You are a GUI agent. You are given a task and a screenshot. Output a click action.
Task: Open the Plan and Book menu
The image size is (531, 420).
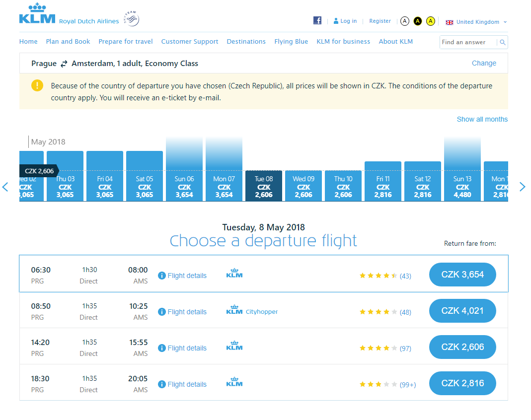[68, 41]
